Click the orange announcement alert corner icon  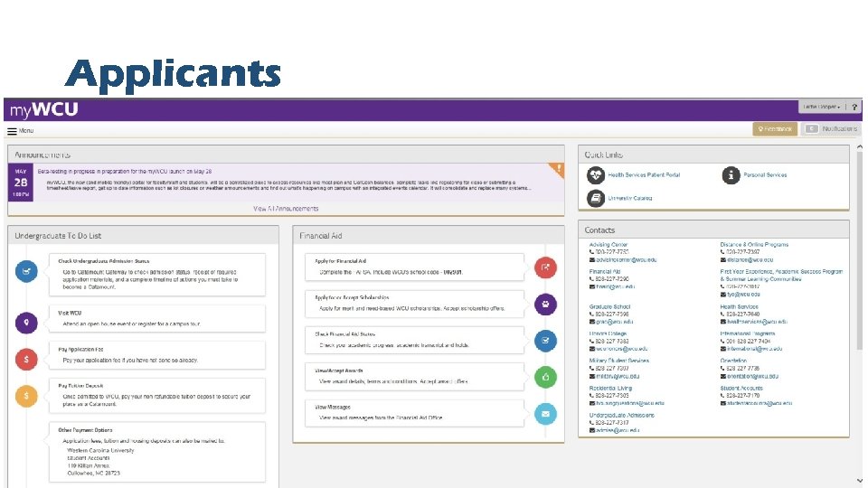[558, 169]
